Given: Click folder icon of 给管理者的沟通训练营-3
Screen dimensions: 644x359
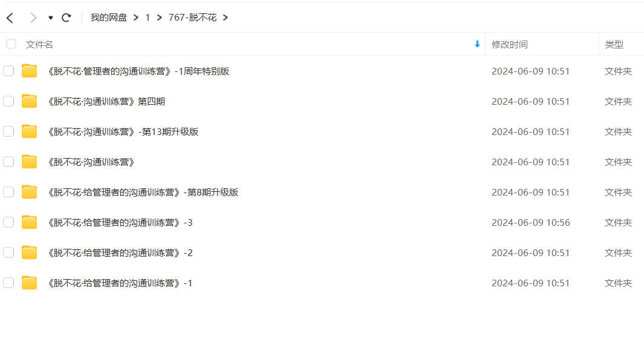Looking at the screenshot, I should [x=29, y=222].
